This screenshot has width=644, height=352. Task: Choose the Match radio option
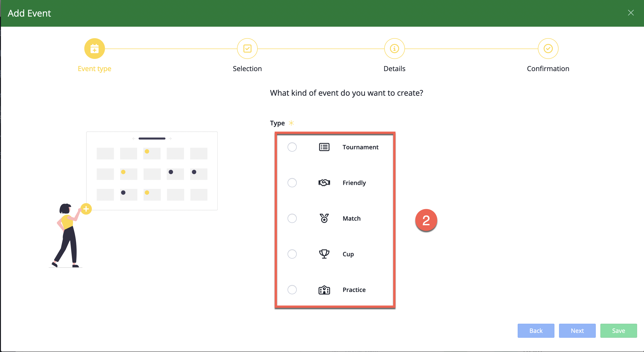pos(292,218)
